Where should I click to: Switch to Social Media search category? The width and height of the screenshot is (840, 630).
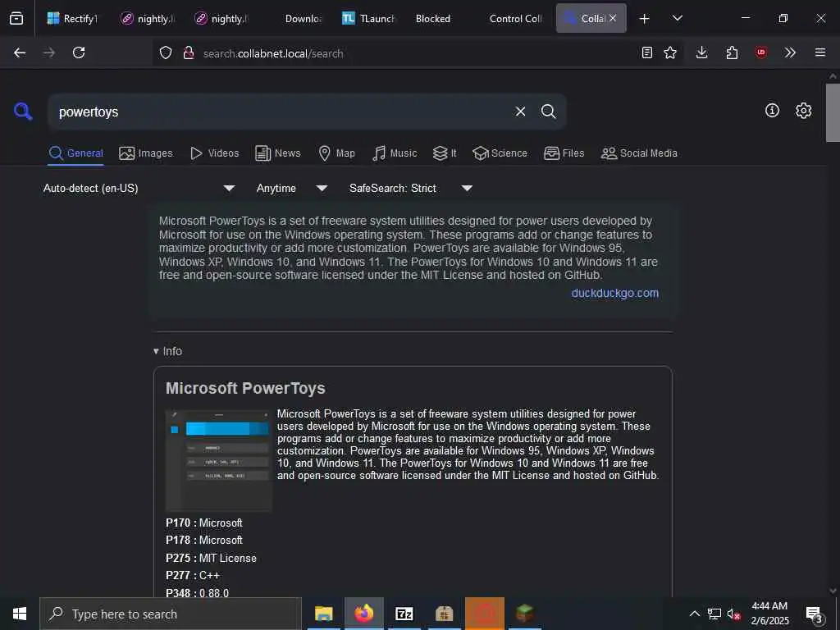pos(639,153)
